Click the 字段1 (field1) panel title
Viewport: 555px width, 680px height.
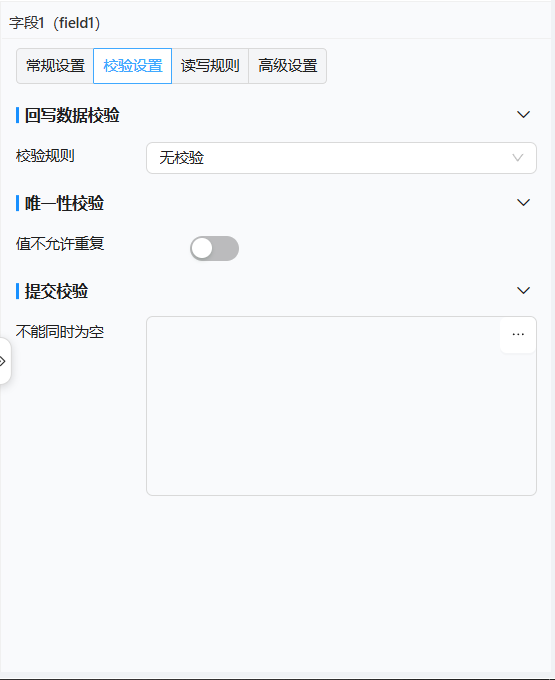coord(55,23)
